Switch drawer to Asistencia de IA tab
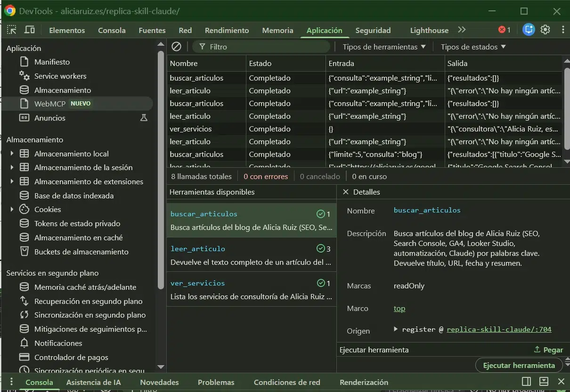This screenshot has width=570, height=392. (x=93, y=382)
